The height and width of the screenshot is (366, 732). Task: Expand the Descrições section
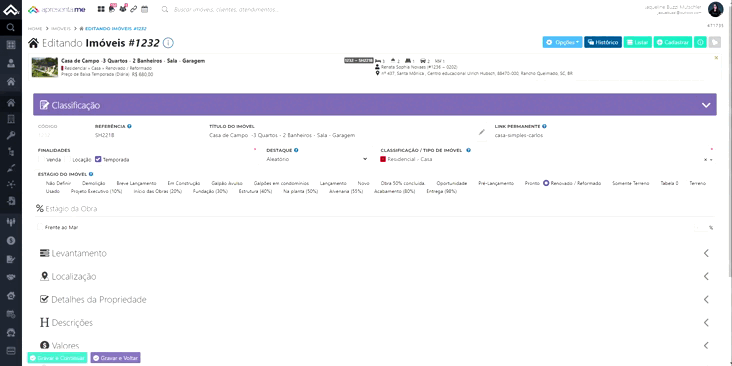point(373,323)
